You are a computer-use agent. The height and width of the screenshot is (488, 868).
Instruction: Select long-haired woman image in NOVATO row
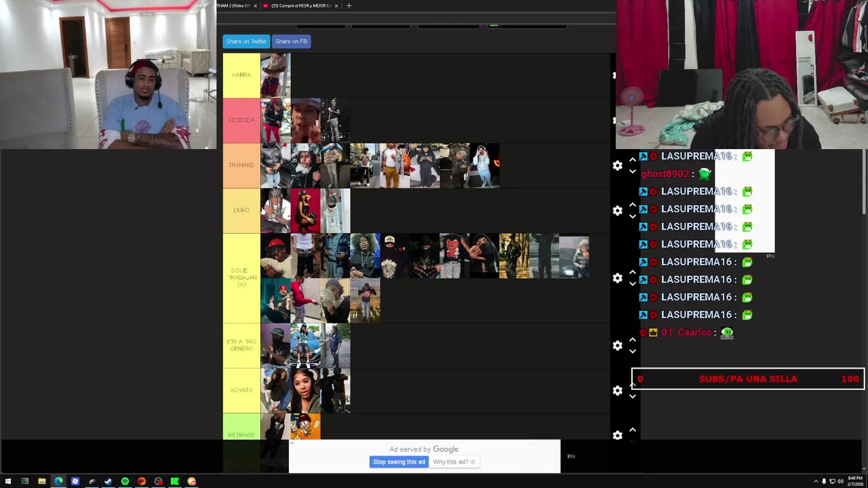(305, 390)
